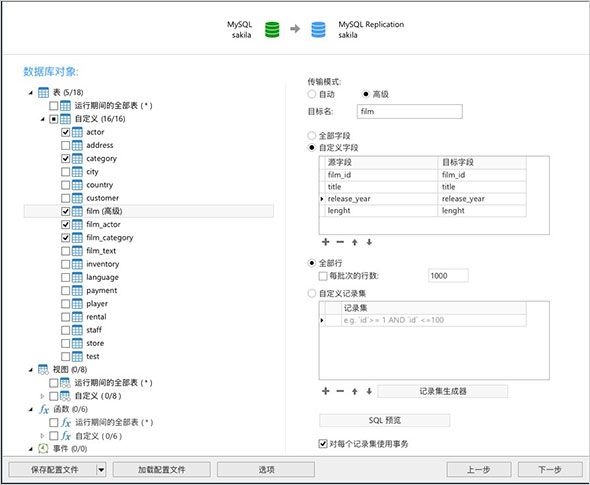
Task: Add a recordset with plus icon
Action: click(x=326, y=391)
